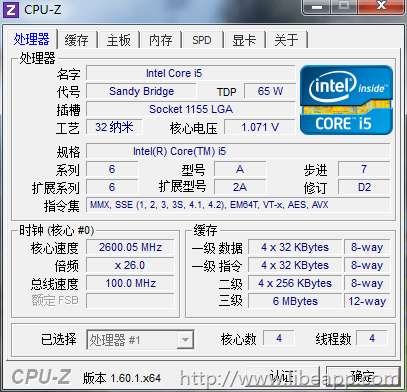Image resolution: width=407 pixels, height=392 pixels.
Task: Click the 确定 button
Action: 363,377
